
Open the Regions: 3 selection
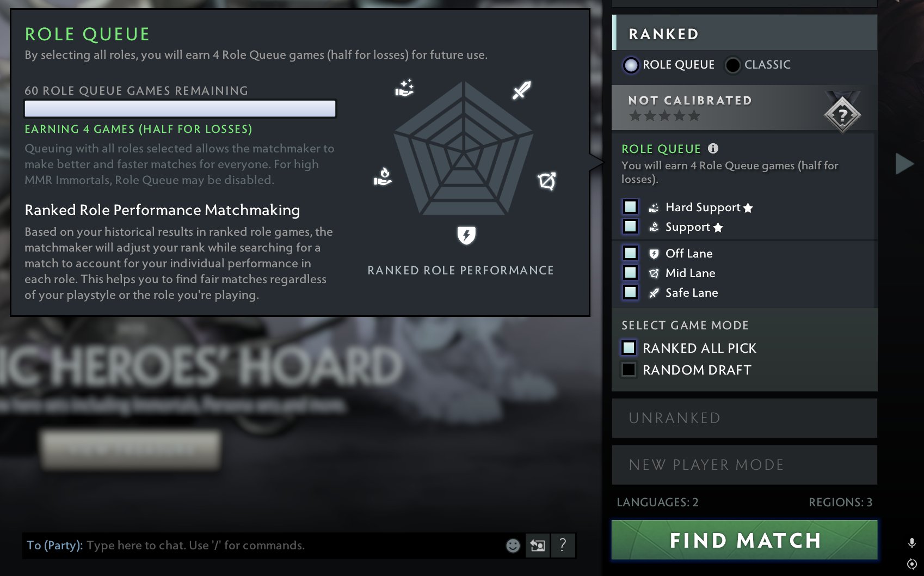click(x=840, y=502)
